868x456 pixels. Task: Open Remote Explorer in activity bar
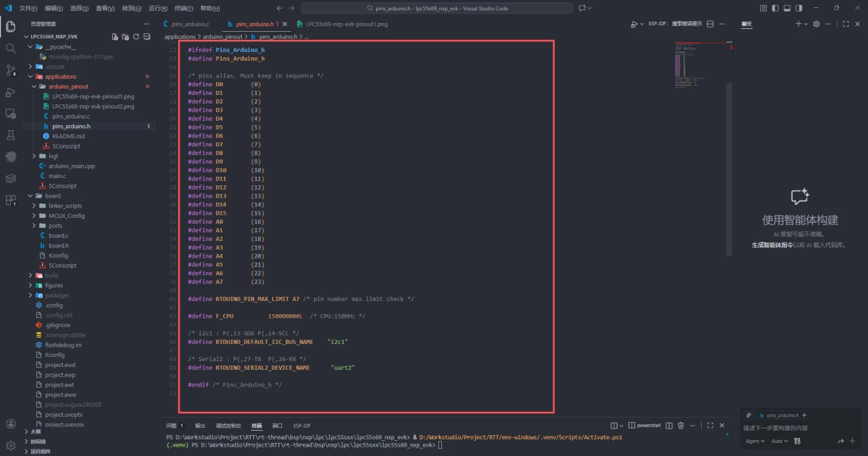pos(10,114)
